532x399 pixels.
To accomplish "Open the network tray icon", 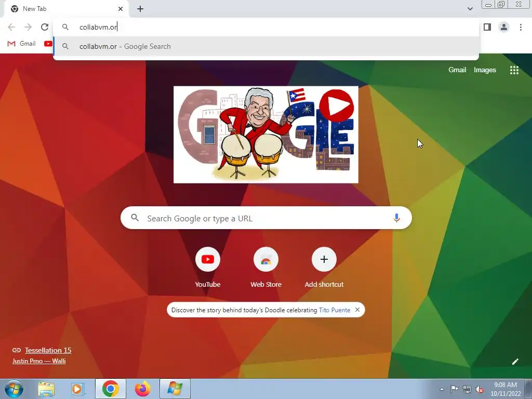I will pyautogui.click(x=467, y=389).
